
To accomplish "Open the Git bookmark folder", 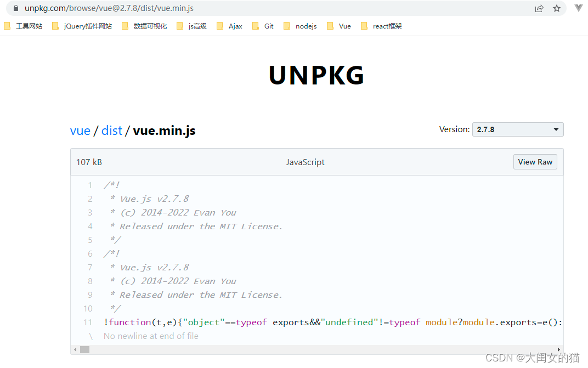I will tap(263, 26).
